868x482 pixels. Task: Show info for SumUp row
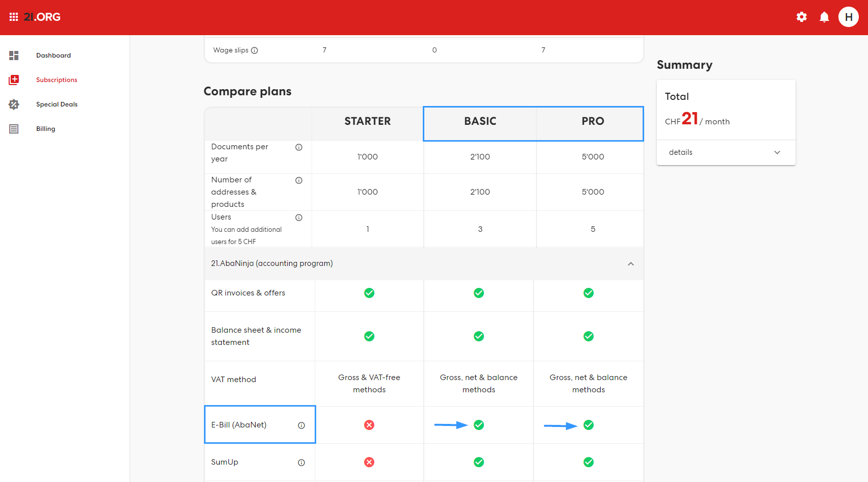tap(301, 463)
